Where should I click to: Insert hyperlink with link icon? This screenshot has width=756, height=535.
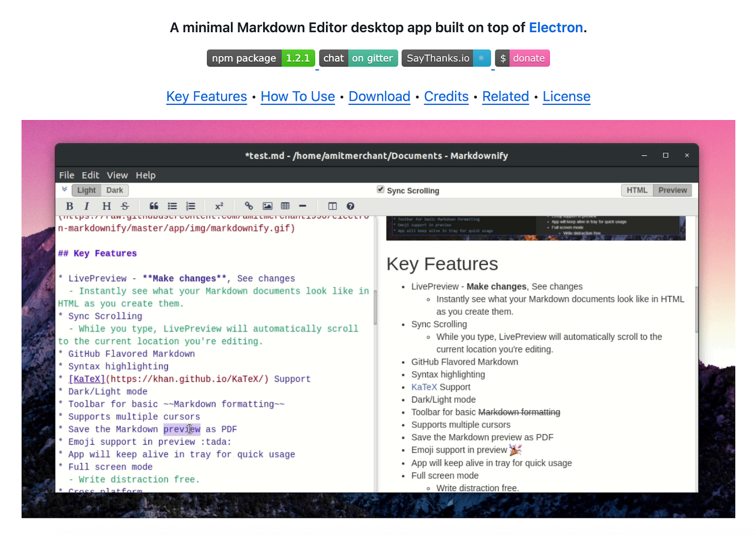tap(249, 206)
